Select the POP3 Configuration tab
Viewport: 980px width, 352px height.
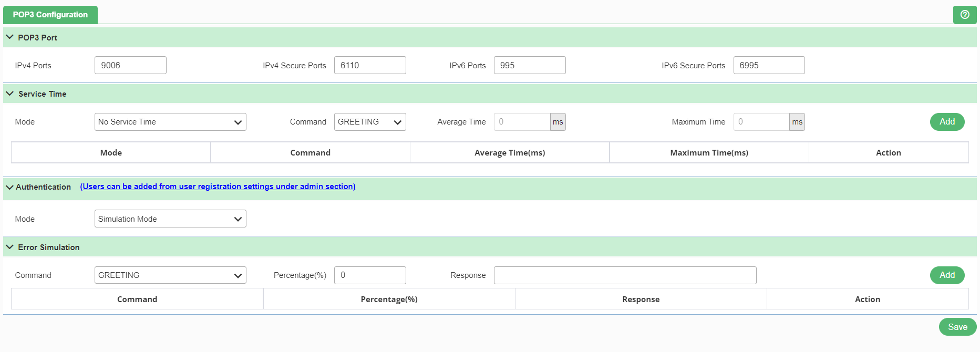tap(50, 15)
